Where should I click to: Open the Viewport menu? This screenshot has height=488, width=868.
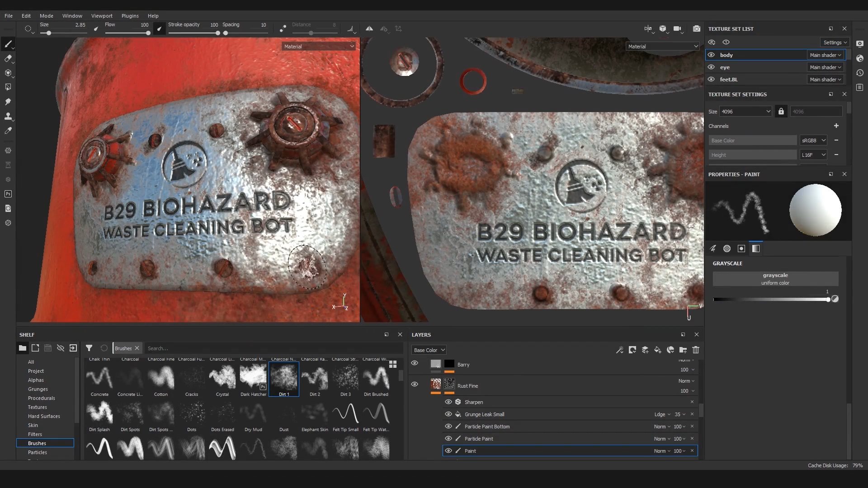(x=102, y=15)
